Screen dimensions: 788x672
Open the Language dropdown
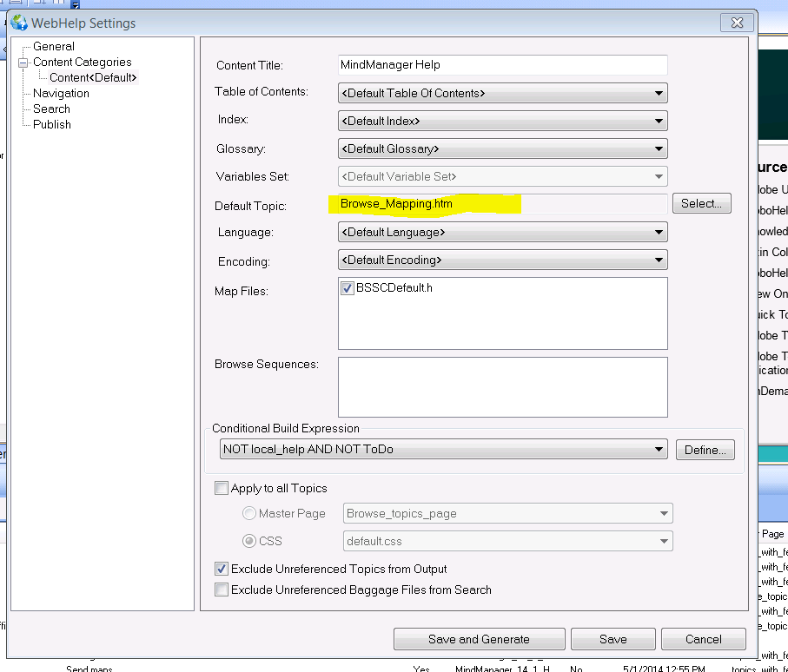(x=502, y=232)
